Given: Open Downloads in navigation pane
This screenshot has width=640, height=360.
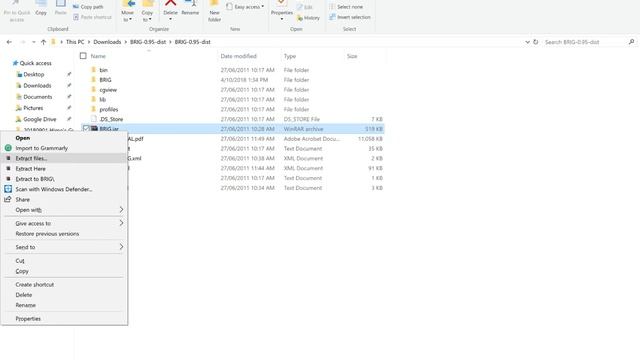Looking at the screenshot, I should 37,86.
